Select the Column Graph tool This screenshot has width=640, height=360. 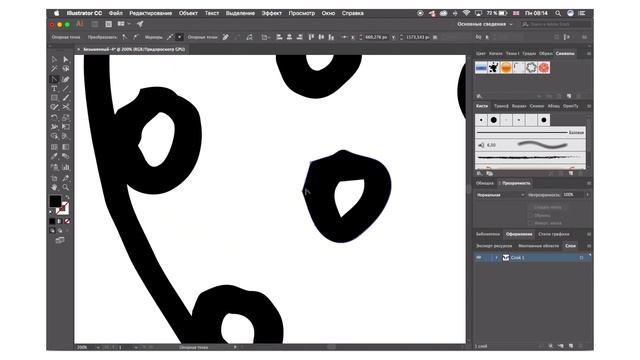[65, 167]
